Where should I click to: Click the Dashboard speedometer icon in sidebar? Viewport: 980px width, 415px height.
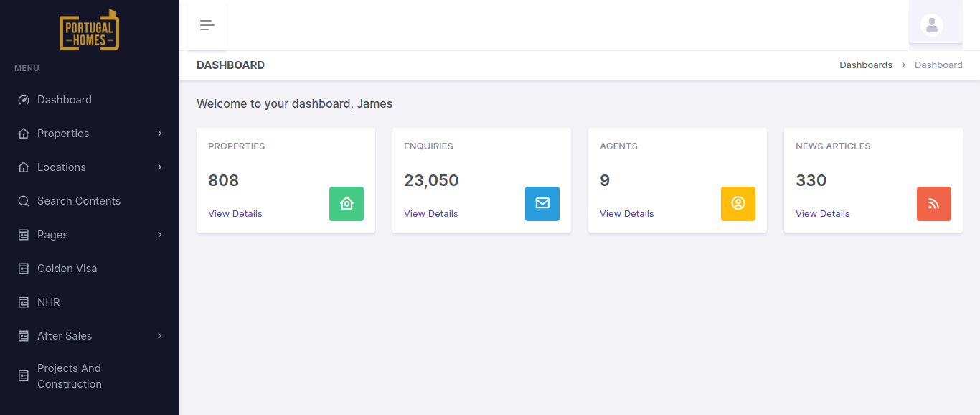pos(24,100)
